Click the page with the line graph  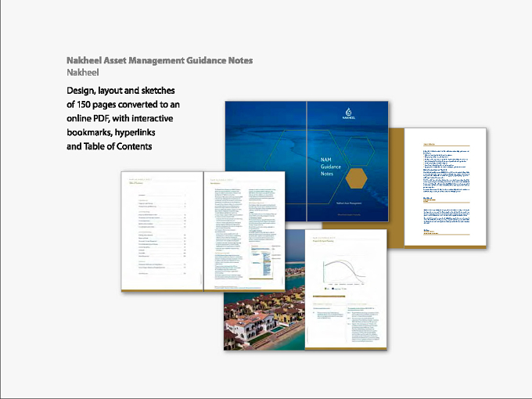point(346,289)
